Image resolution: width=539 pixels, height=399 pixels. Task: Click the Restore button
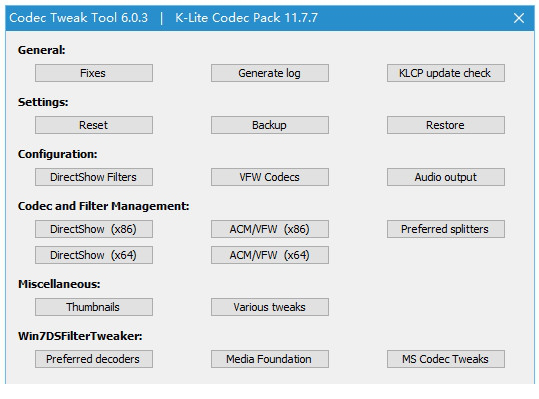[446, 125]
